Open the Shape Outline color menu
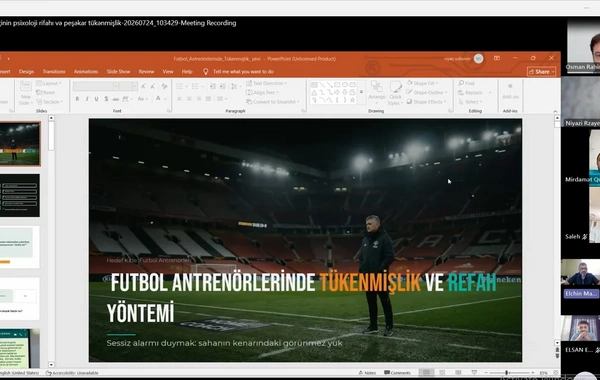Screen dimensions: 600x380 click(x=426, y=92)
